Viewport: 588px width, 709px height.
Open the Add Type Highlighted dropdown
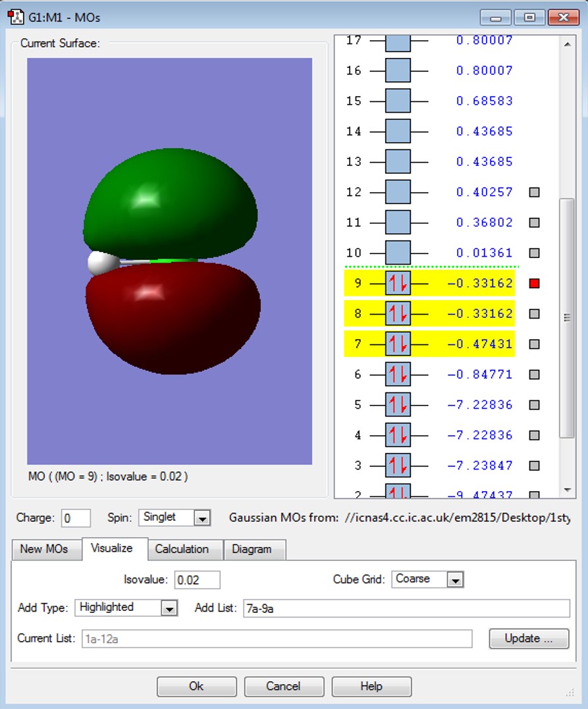(169, 609)
